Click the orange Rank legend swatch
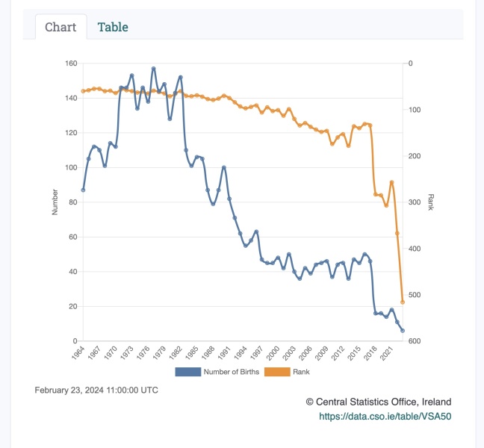The width and height of the screenshot is (484, 448). pos(277,371)
